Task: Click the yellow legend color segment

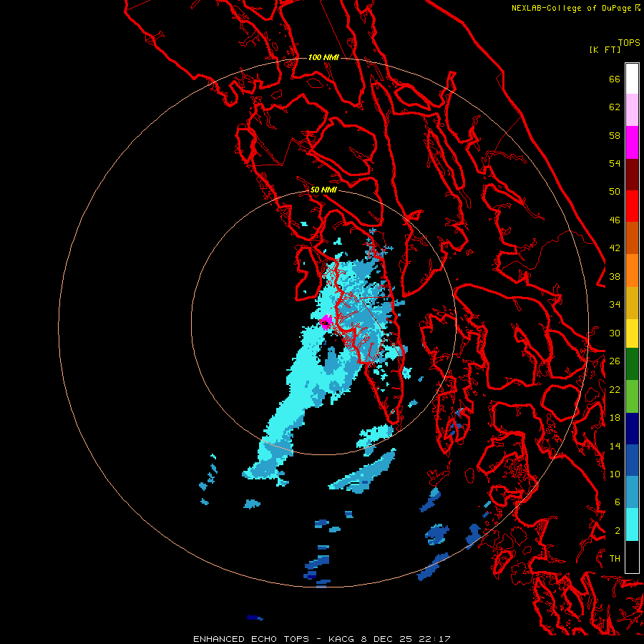Action: tap(632, 333)
